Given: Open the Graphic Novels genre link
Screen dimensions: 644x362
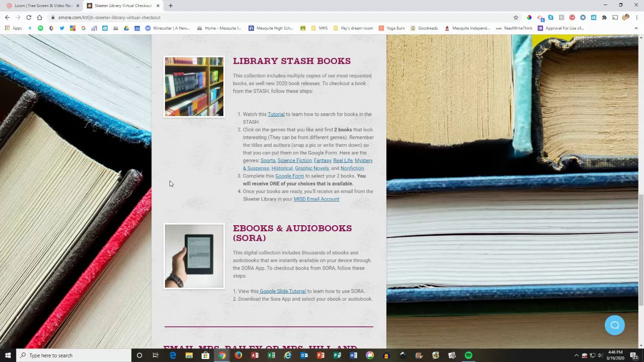Looking at the screenshot, I should tap(312, 168).
